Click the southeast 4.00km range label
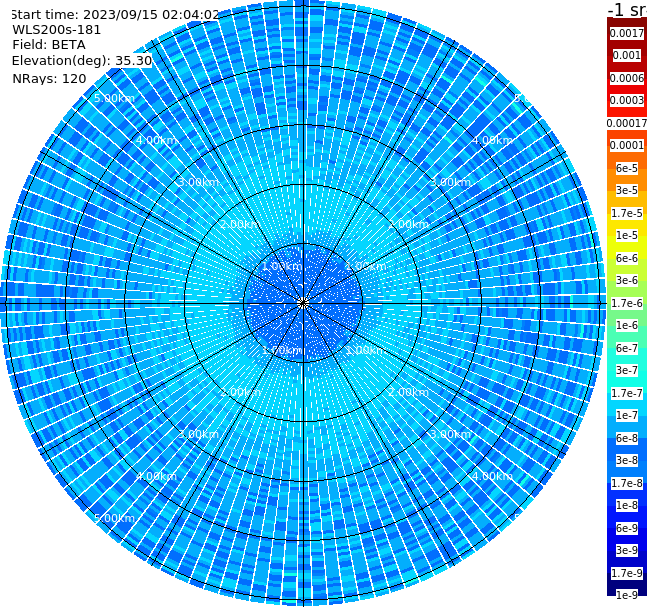Viewport: 647px width, 607px height. (x=492, y=476)
